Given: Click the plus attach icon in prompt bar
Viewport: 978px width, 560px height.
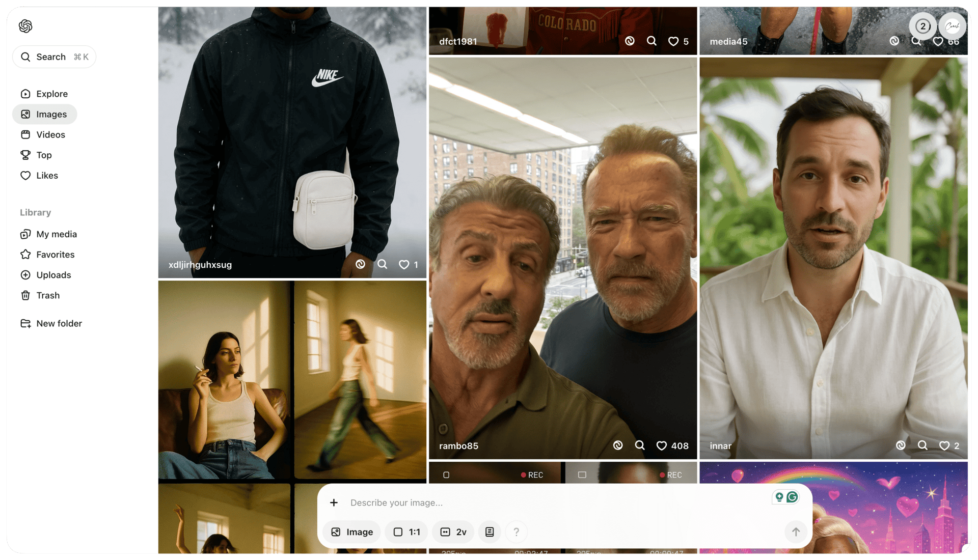Looking at the screenshot, I should [334, 503].
